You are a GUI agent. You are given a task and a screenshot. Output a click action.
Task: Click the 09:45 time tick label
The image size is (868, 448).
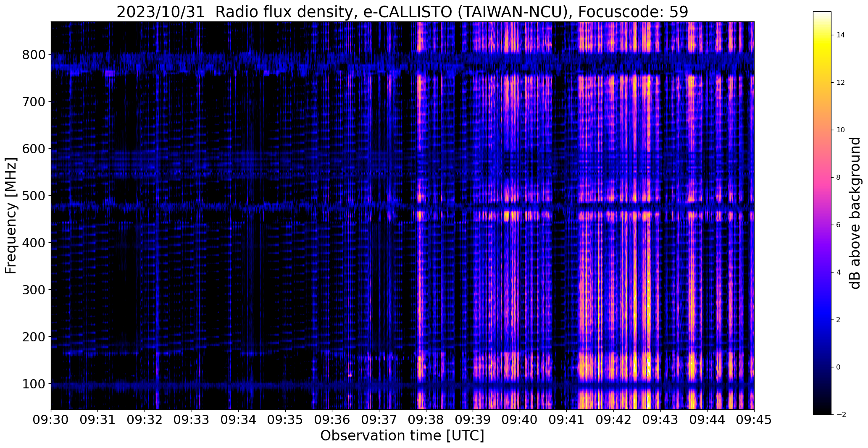[x=754, y=420]
